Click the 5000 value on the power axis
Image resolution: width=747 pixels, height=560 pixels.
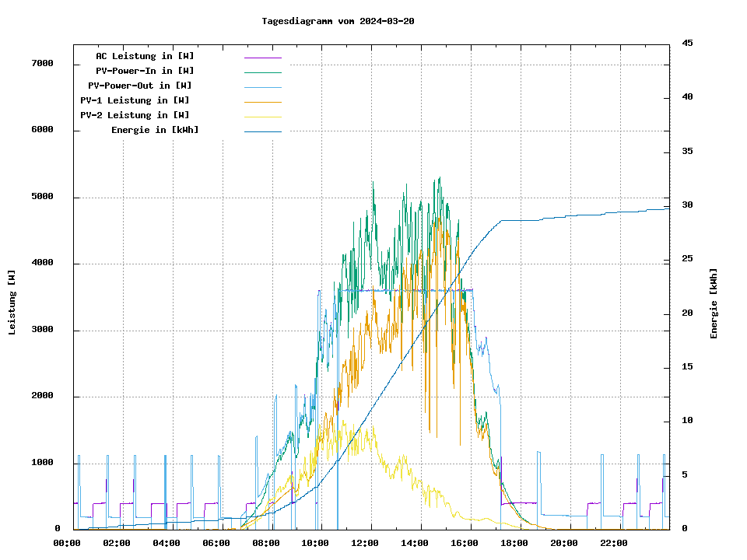(42, 197)
